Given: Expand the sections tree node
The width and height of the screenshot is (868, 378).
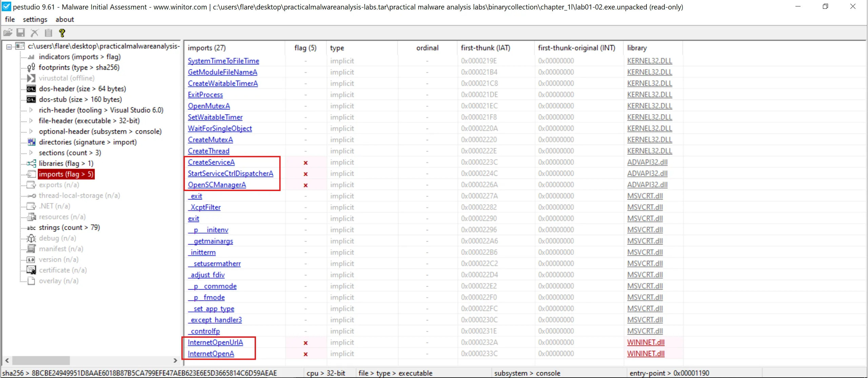Looking at the screenshot, I should [x=31, y=153].
